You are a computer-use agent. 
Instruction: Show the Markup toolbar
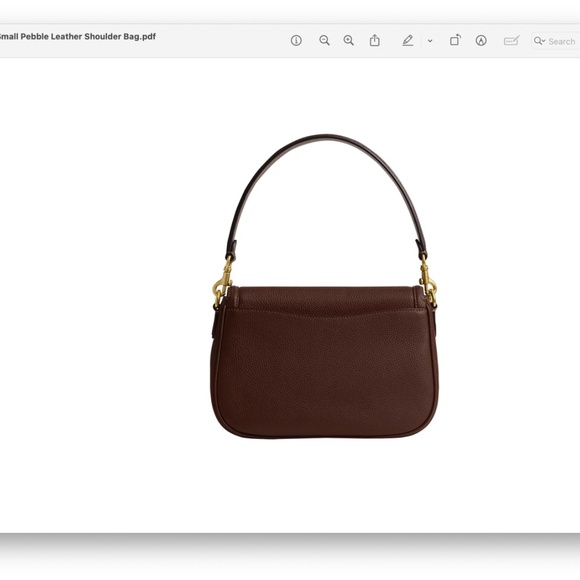[481, 41]
